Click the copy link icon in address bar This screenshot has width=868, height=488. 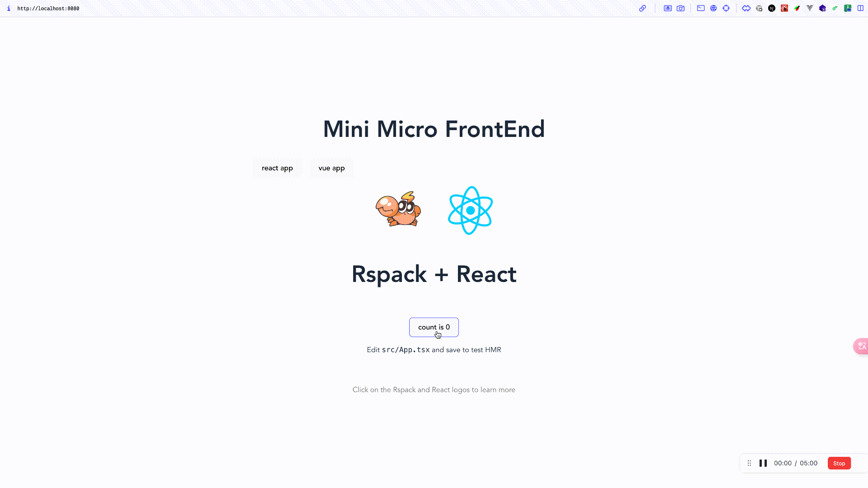(x=643, y=8)
